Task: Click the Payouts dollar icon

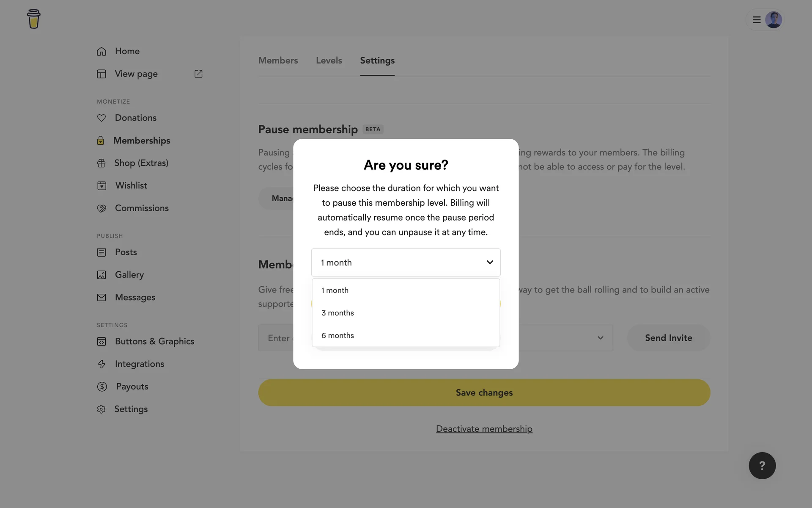Action: (x=102, y=387)
